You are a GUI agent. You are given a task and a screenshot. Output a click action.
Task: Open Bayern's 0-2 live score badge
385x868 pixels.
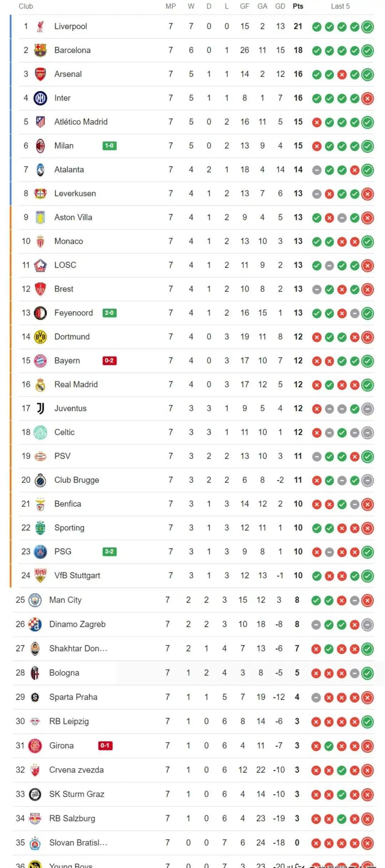coord(109,361)
